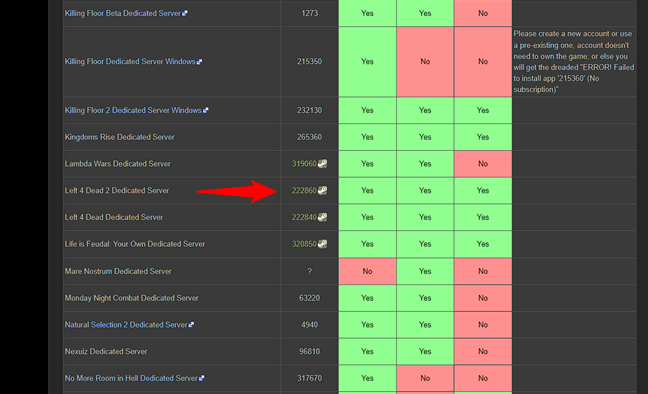Click the Steam icon beside app ID 222840
Image resolution: width=648 pixels, height=394 pixels.
pyautogui.click(x=322, y=217)
